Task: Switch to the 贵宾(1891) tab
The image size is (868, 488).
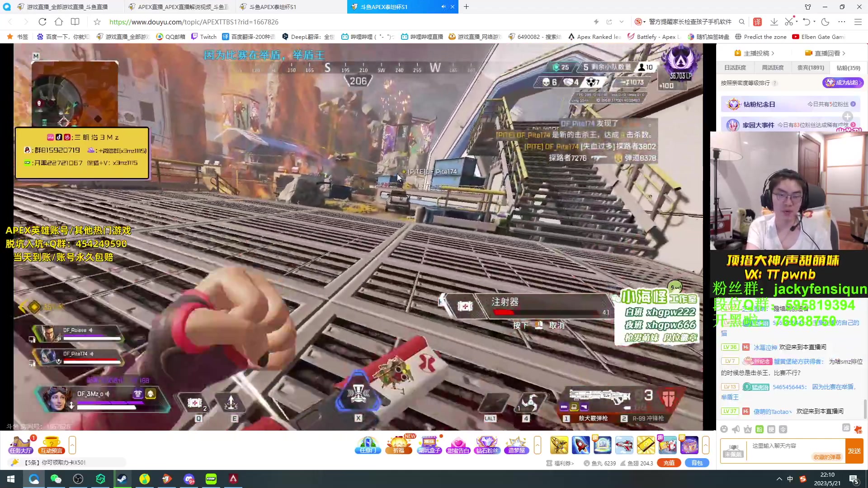Action: [810, 68]
